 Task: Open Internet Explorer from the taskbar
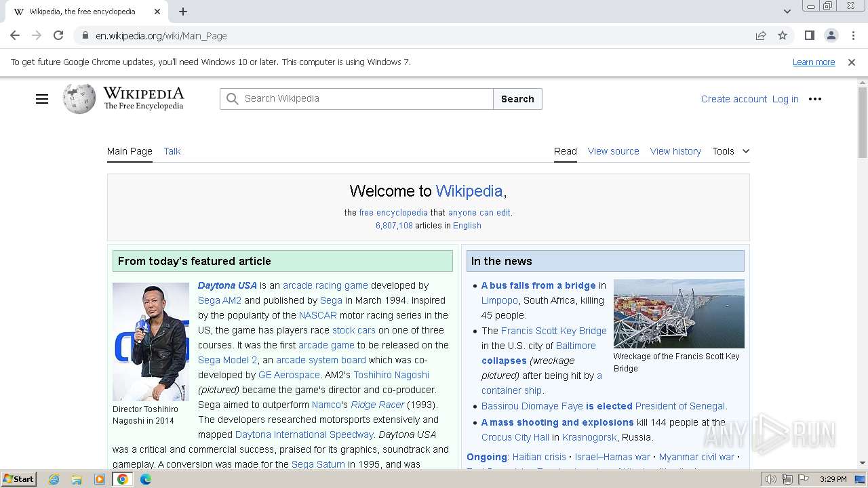(x=54, y=479)
